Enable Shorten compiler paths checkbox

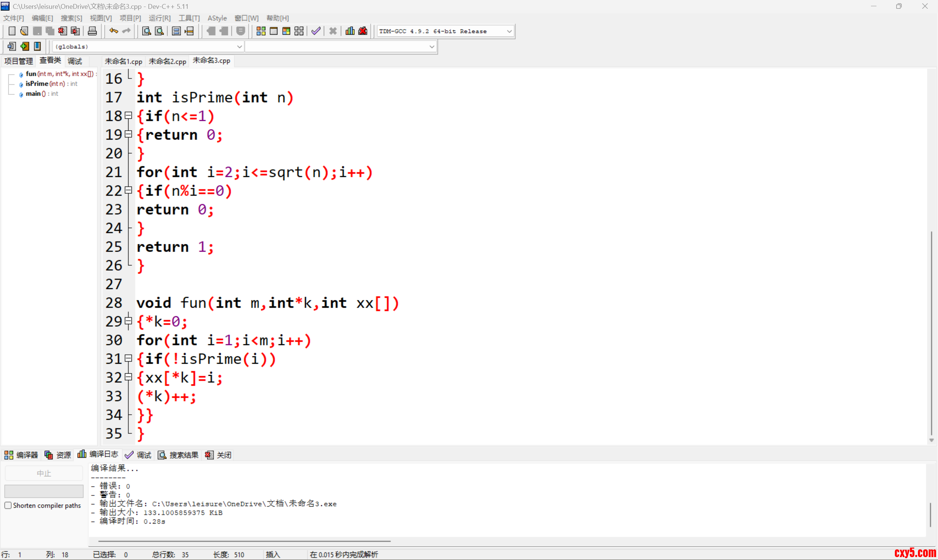(8, 505)
